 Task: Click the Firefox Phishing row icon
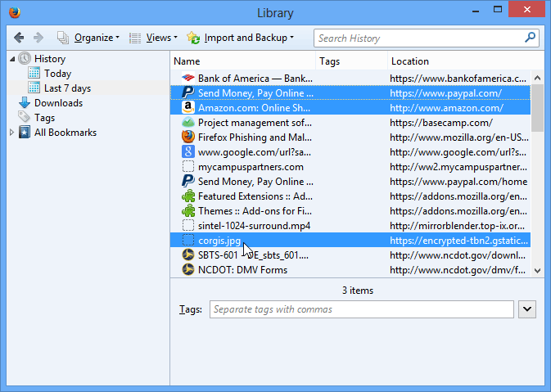[188, 137]
